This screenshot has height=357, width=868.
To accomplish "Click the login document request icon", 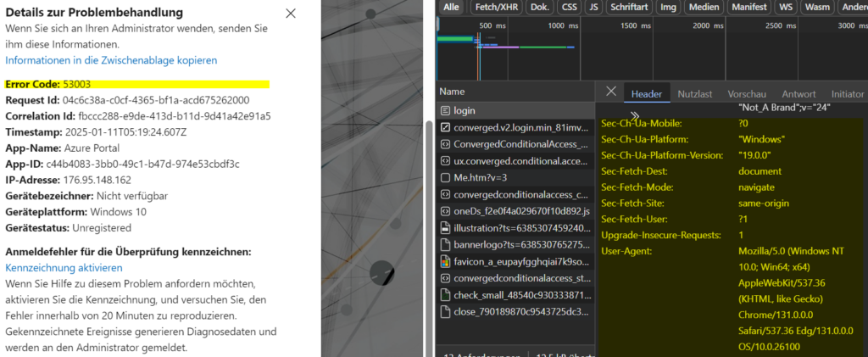I will (x=445, y=111).
